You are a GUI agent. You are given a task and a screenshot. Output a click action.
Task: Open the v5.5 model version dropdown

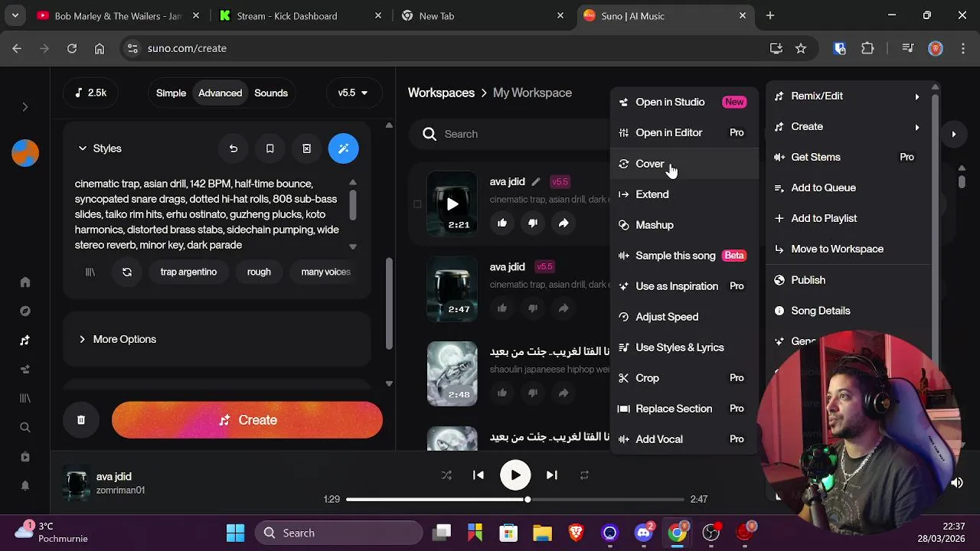pos(353,93)
